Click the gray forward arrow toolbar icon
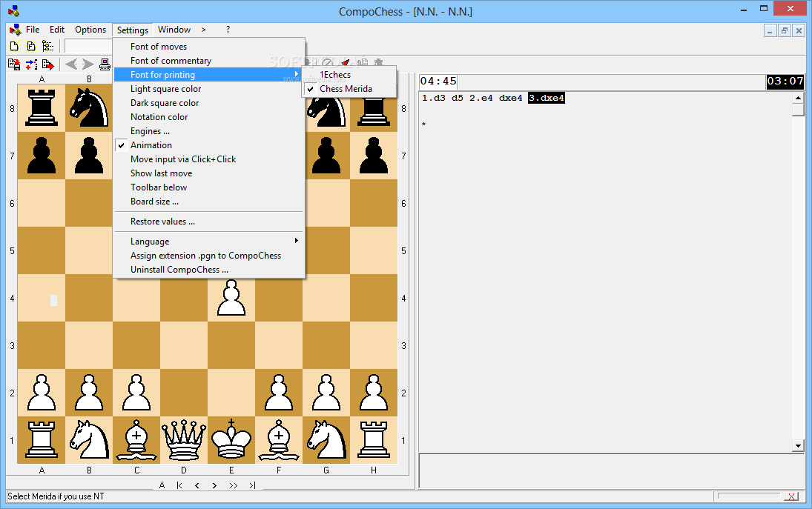The image size is (812, 509). coord(88,64)
